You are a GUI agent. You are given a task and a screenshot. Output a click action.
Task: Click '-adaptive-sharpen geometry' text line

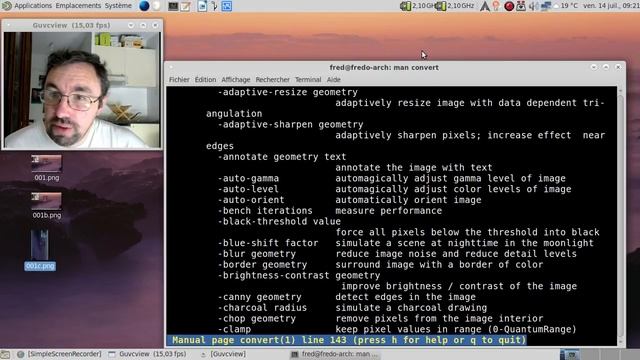(290, 124)
